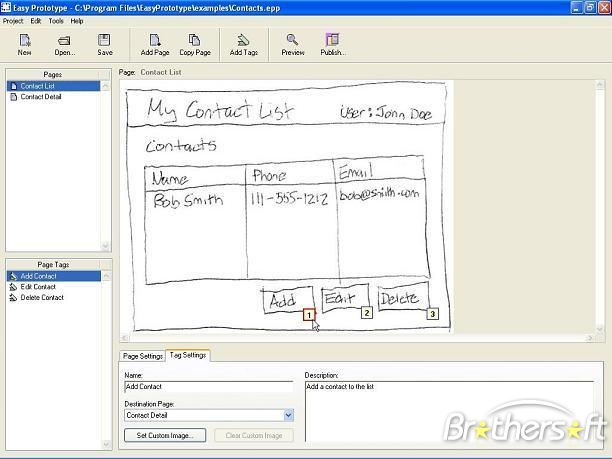Click the Clear Custom Image button
Viewport: 612px width, 459px height.
254,435
